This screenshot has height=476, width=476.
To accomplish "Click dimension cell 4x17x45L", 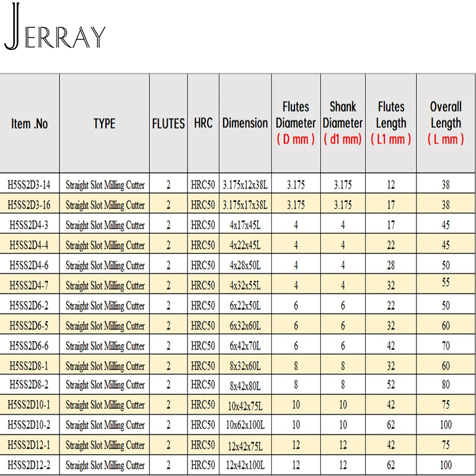I will click(245, 226).
